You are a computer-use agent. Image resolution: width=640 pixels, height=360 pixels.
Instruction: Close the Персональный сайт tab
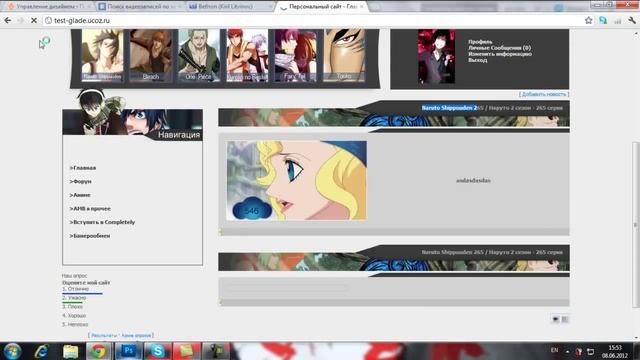pos(362,7)
